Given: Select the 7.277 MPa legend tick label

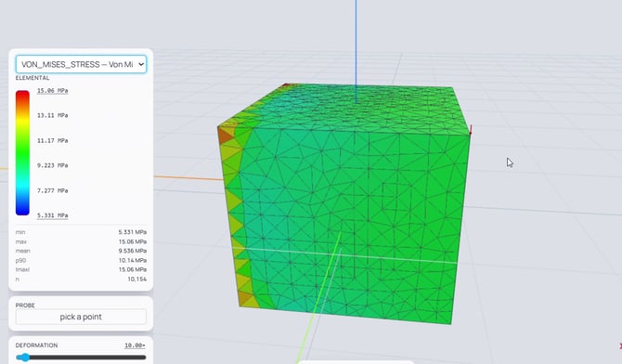Looking at the screenshot, I should point(52,190).
